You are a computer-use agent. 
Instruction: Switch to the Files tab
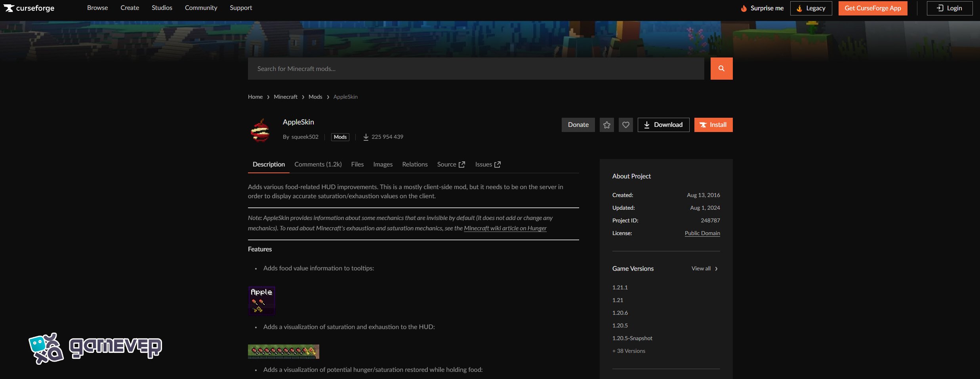(x=357, y=164)
